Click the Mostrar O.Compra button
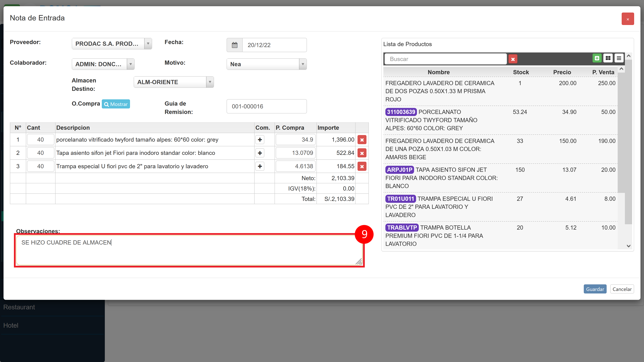This screenshot has height=362, width=644. click(x=116, y=104)
